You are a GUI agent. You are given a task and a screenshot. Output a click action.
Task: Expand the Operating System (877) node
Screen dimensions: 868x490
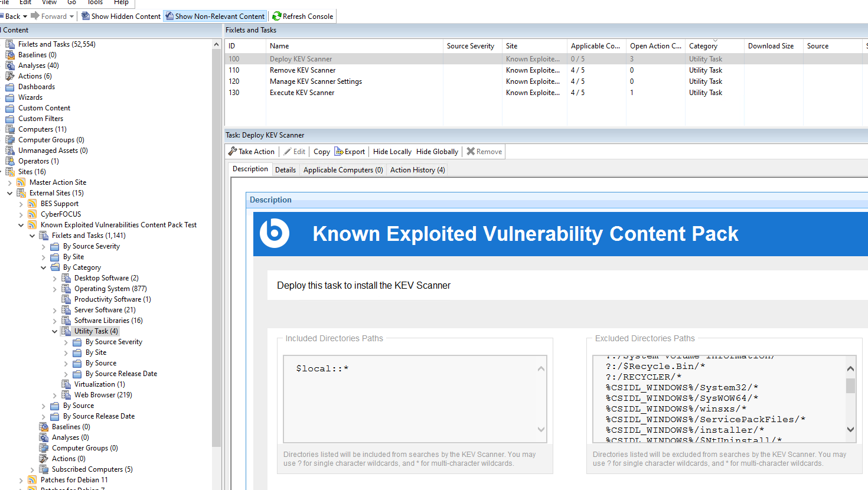pos(55,289)
